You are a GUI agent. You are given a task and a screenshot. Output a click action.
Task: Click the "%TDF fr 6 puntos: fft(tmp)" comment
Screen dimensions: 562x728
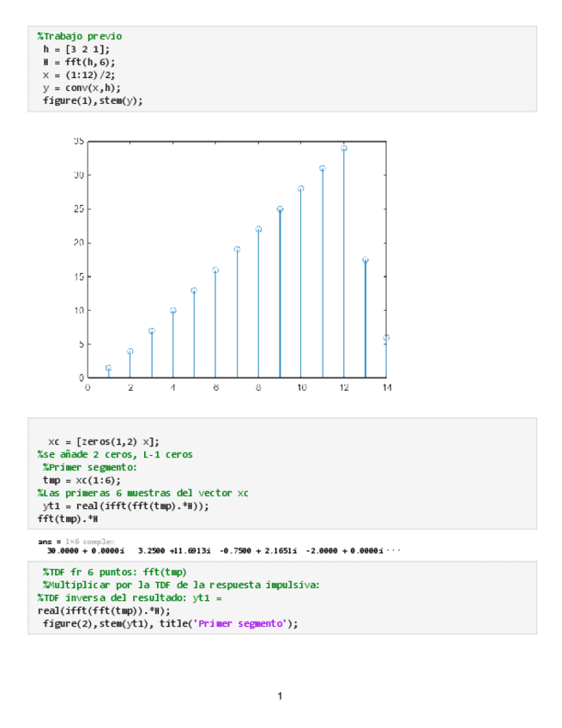[114, 573]
